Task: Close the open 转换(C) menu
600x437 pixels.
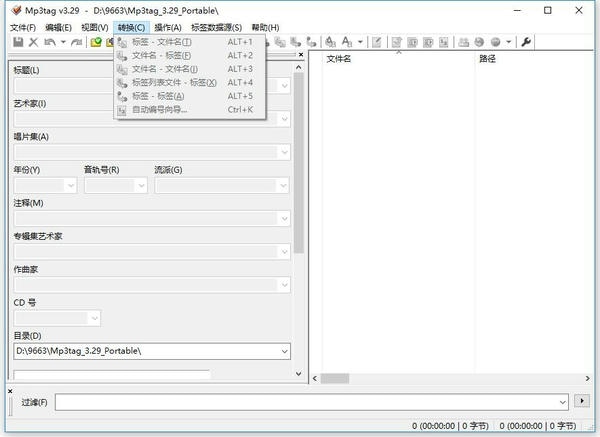Action: click(x=131, y=28)
